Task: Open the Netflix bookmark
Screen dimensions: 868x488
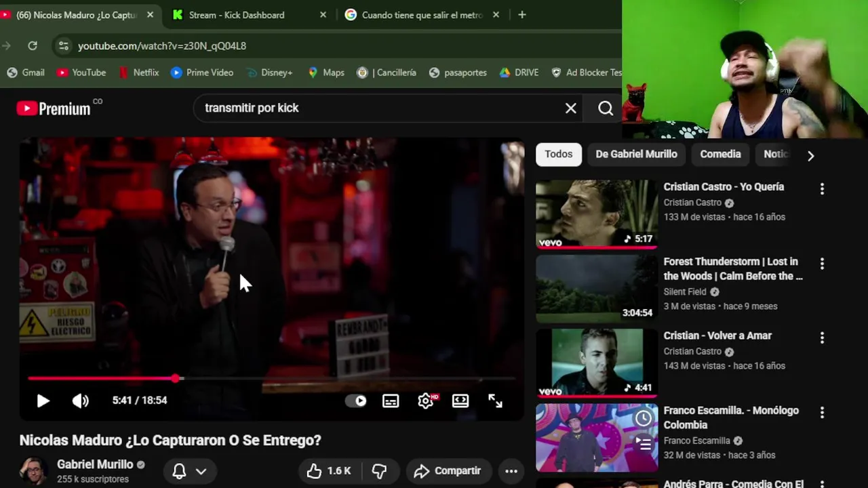Action: click(x=138, y=73)
